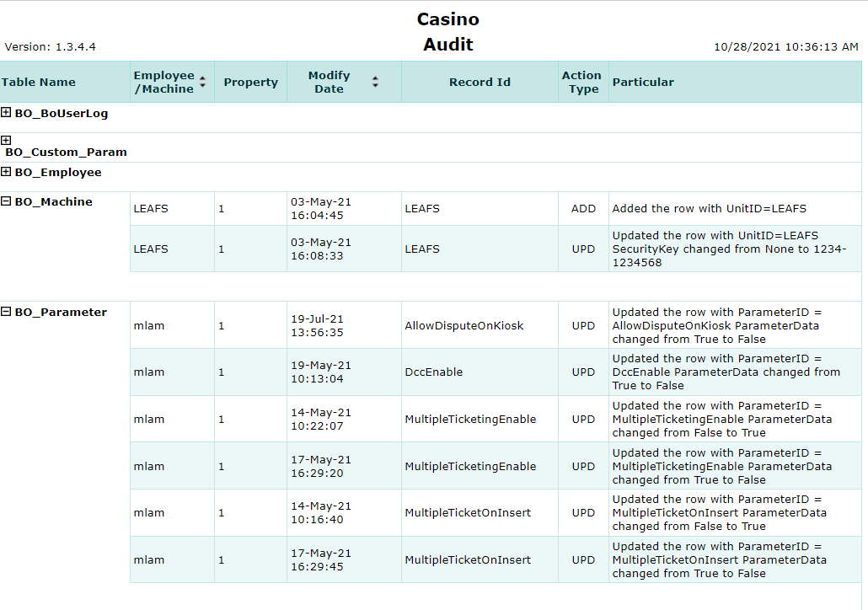Click the Action Type column header
868x610 pixels.
pyautogui.click(x=581, y=82)
